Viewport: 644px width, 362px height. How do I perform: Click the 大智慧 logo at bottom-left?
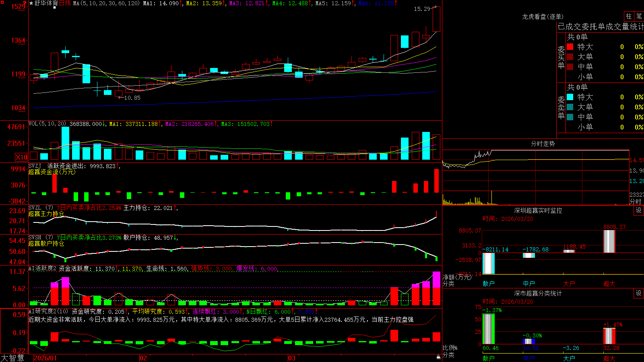click(12, 358)
